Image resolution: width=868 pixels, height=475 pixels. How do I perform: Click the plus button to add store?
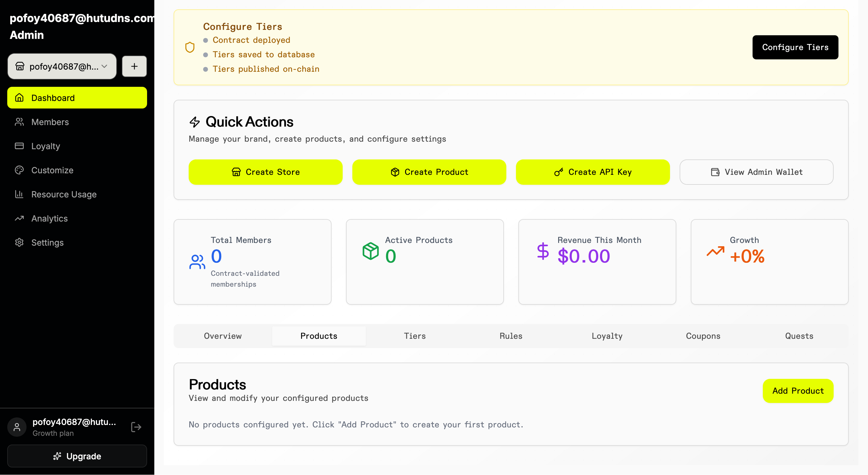pyautogui.click(x=134, y=66)
